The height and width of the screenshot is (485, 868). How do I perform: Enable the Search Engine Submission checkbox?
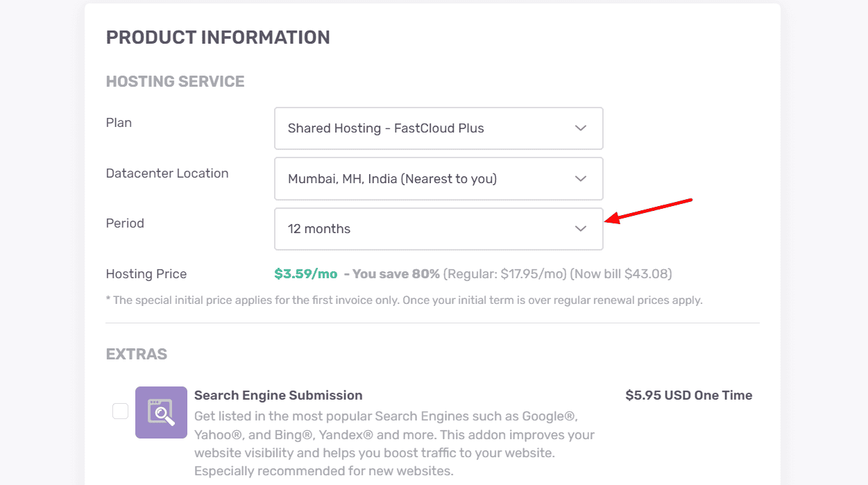click(x=120, y=411)
